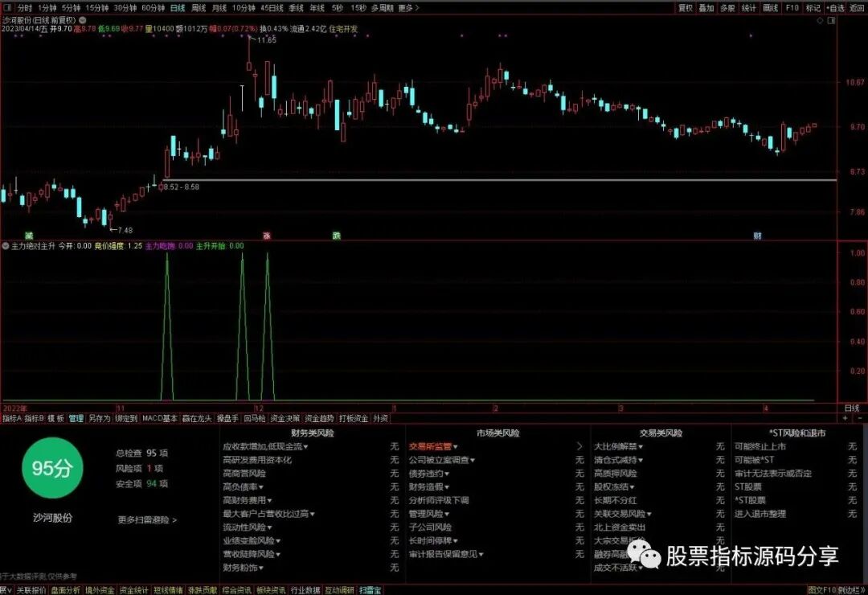This screenshot has width=868, height=595.
Task: Open the 多周期 view
Action: (x=383, y=8)
